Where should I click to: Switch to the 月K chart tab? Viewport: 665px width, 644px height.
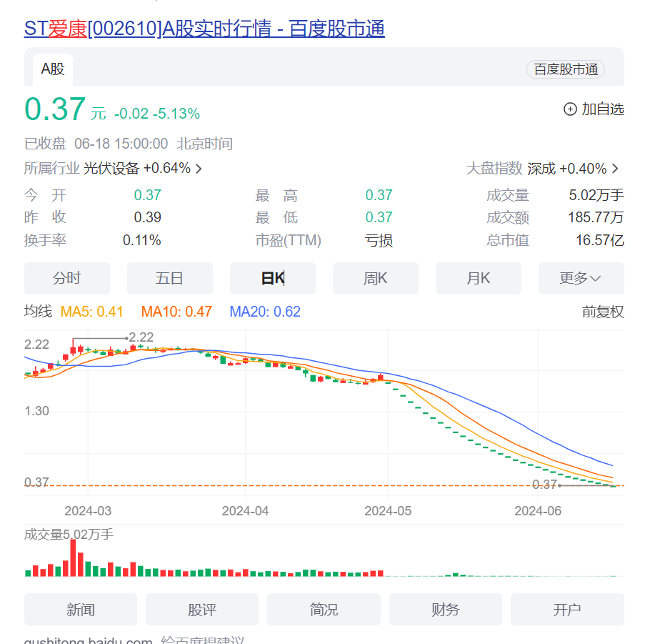pyautogui.click(x=479, y=279)
